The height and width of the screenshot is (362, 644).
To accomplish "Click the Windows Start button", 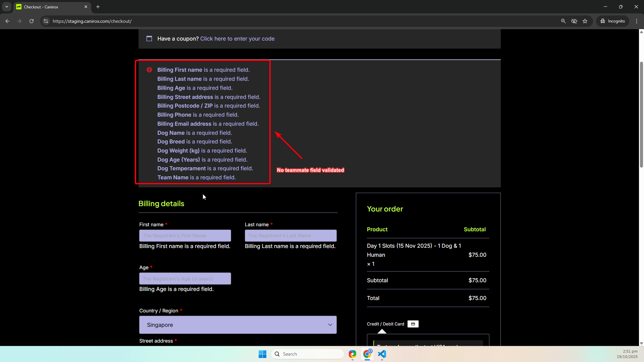I will point(262,354).
